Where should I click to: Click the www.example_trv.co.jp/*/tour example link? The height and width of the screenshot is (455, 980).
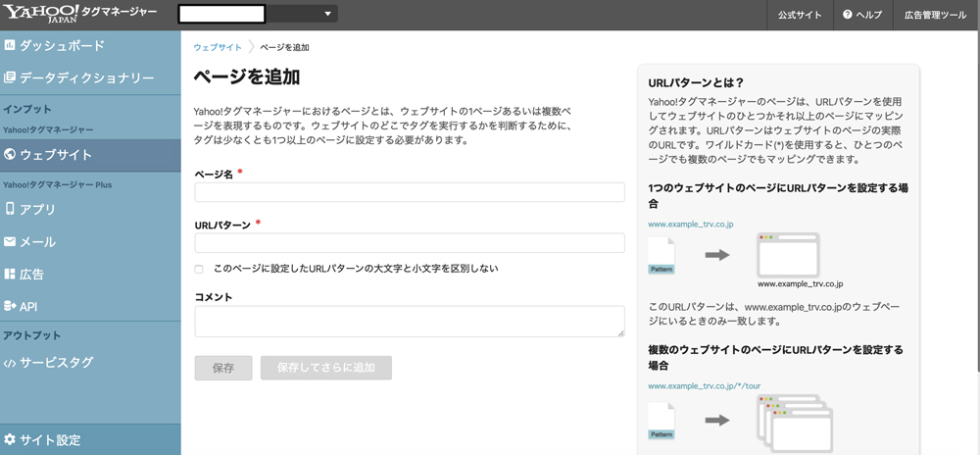point(705,385)
